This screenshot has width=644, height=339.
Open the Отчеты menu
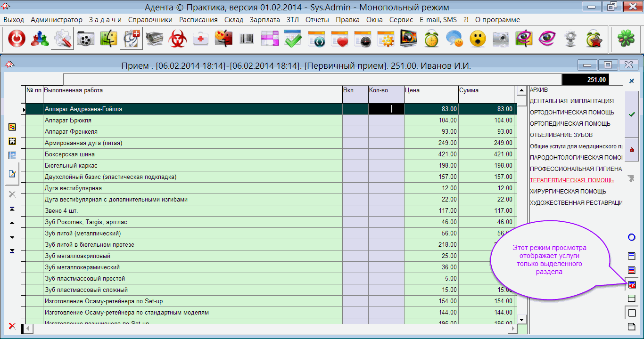(317, 20)
